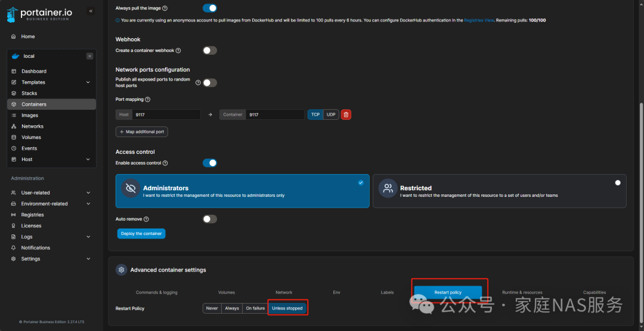Close the local environment with X icon
This screenshot has height=331, width=644.
tap(89, 56)
